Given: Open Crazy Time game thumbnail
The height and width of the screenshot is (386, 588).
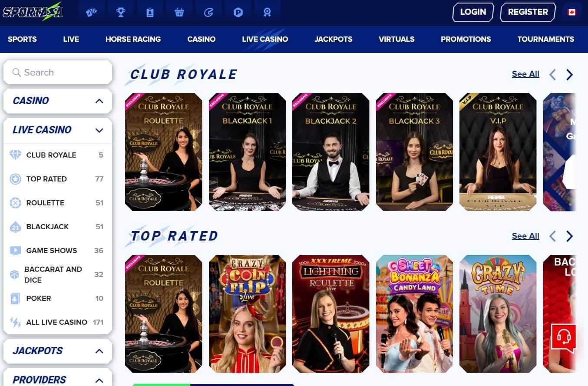Looking at the screenshot, I should tap(498, 313).
